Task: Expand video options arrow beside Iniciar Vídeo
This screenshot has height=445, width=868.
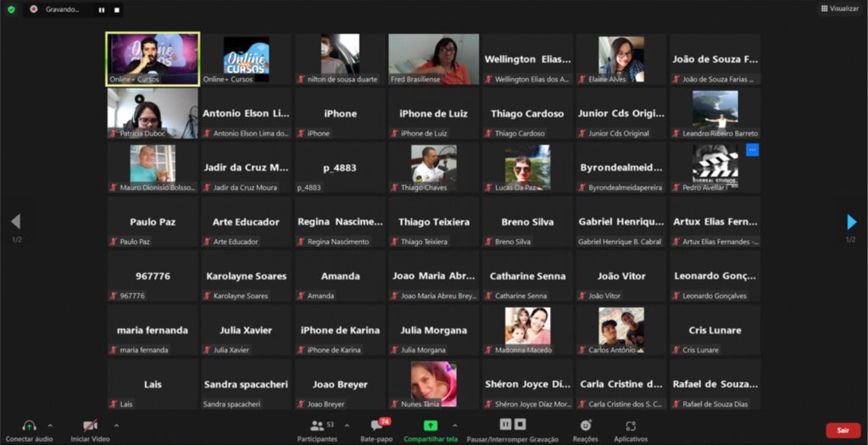Action: point(116,425)
